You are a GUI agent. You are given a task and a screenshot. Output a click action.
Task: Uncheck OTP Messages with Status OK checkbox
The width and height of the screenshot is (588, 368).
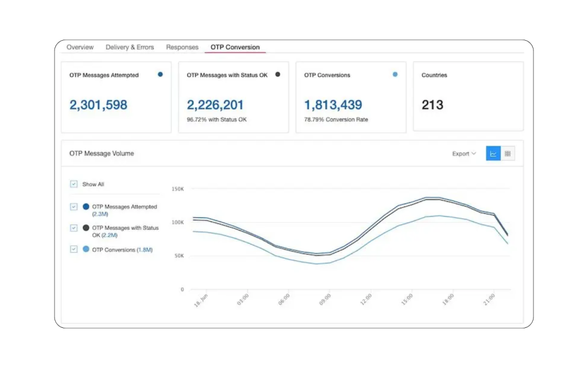73,228
